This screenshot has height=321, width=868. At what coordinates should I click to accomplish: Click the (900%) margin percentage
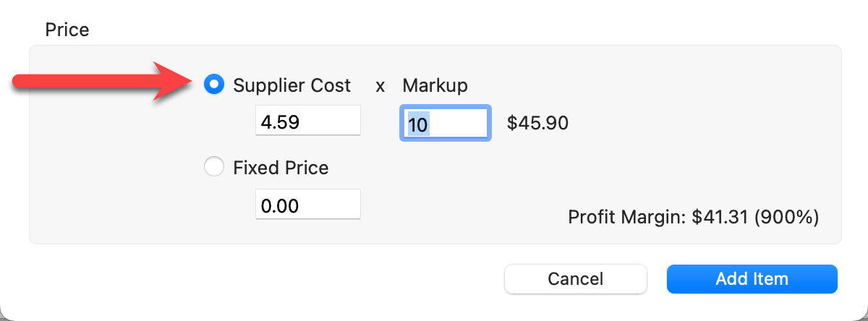(x=786, y=217)
